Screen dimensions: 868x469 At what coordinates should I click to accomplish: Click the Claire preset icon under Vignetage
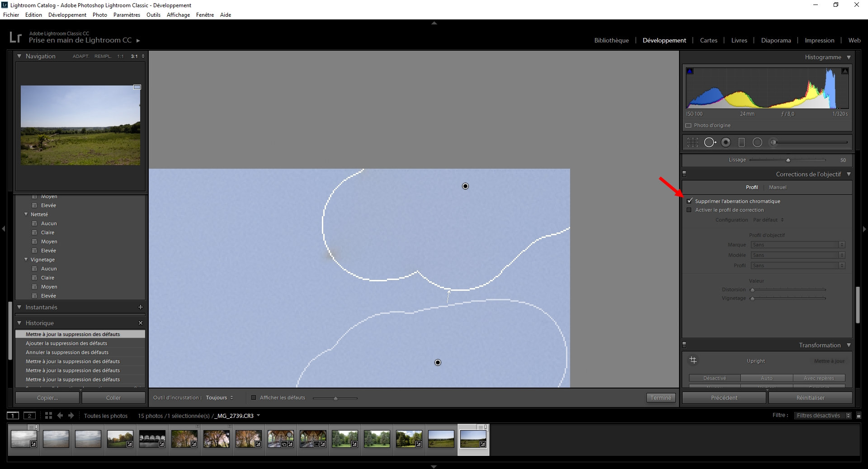[34, 278]
